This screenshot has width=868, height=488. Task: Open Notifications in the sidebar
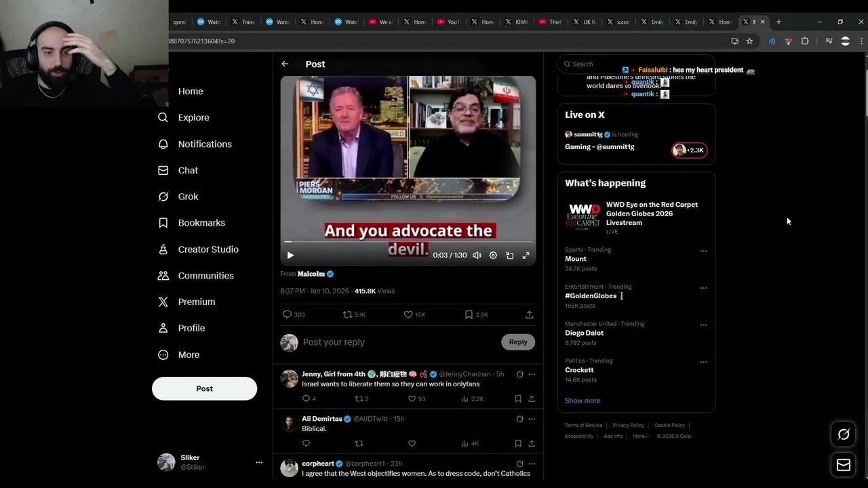click(x=205, y=144)
